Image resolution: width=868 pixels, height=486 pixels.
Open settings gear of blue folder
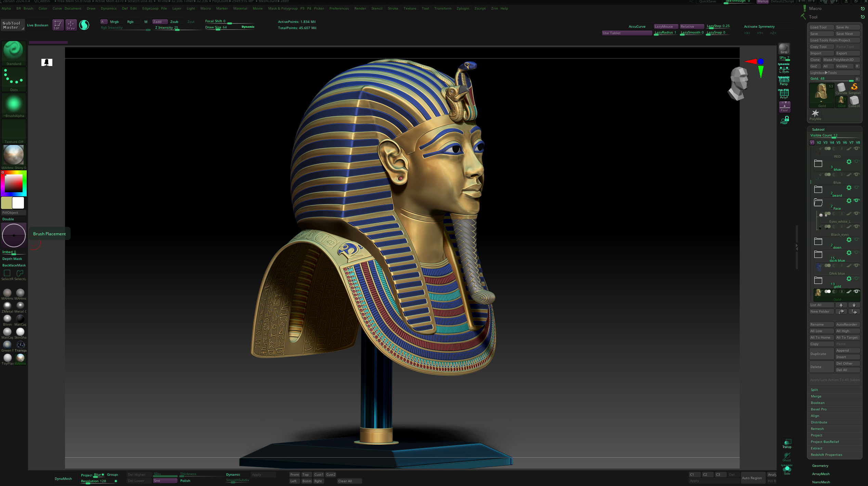coord(849,162)
